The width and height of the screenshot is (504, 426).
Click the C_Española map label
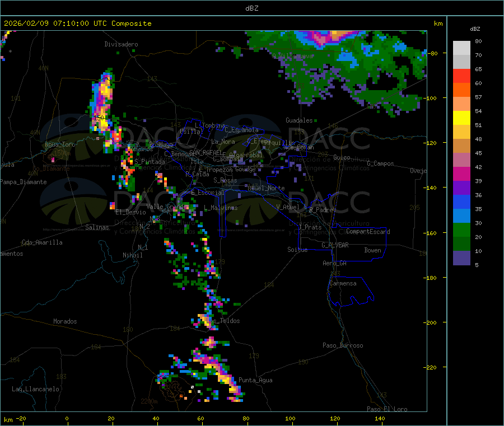coord(241,130)
